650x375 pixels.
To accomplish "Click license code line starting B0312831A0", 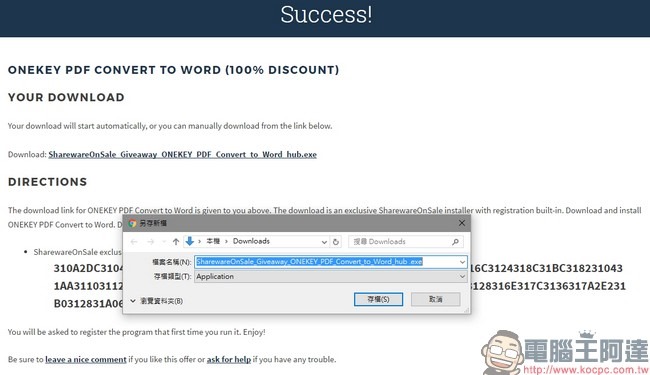I will [x=88, y=304].
